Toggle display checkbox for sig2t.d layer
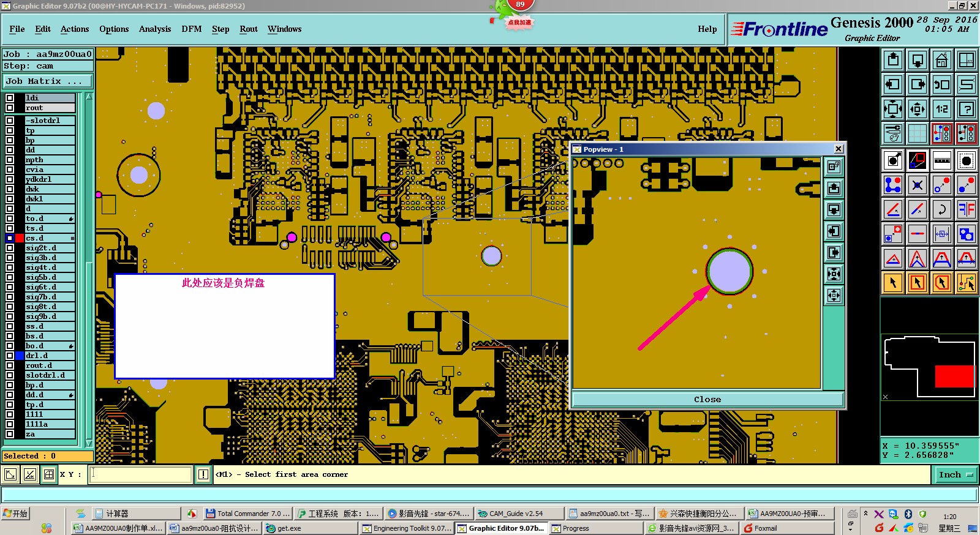 tap(10, 248)
